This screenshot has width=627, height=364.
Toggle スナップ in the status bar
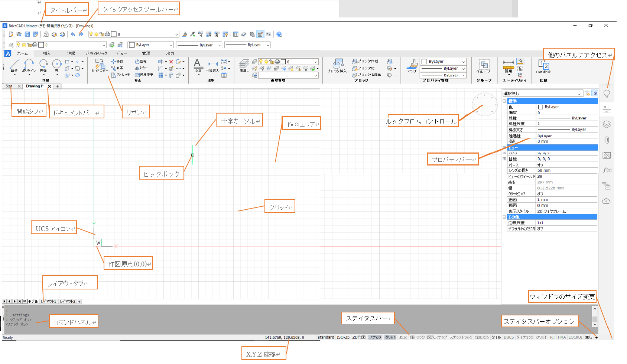tap(375, 337)
